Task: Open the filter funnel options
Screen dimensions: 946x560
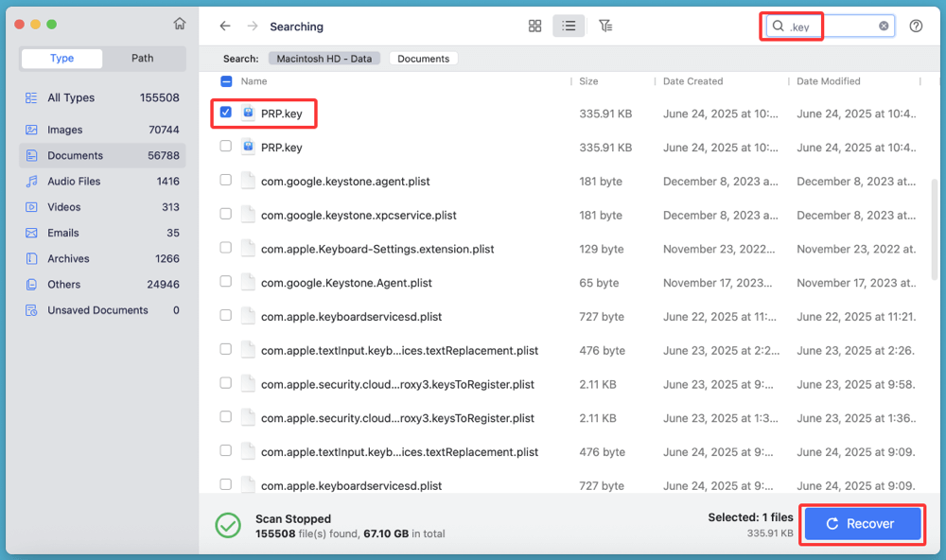Action: click(605, 26)
